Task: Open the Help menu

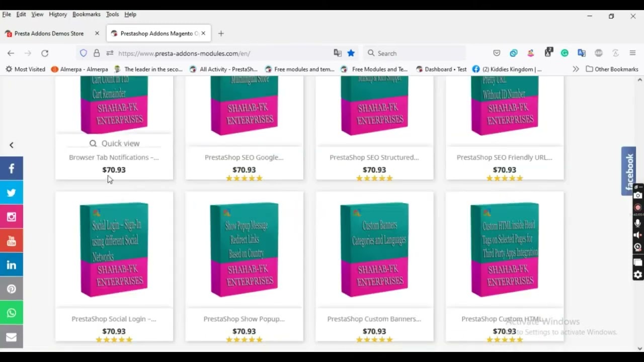Action: pos(130,14)
